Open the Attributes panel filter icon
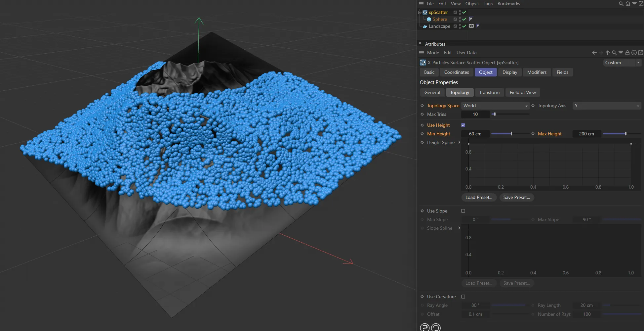This screenshot has width=644, height=331. pos(621,53)
